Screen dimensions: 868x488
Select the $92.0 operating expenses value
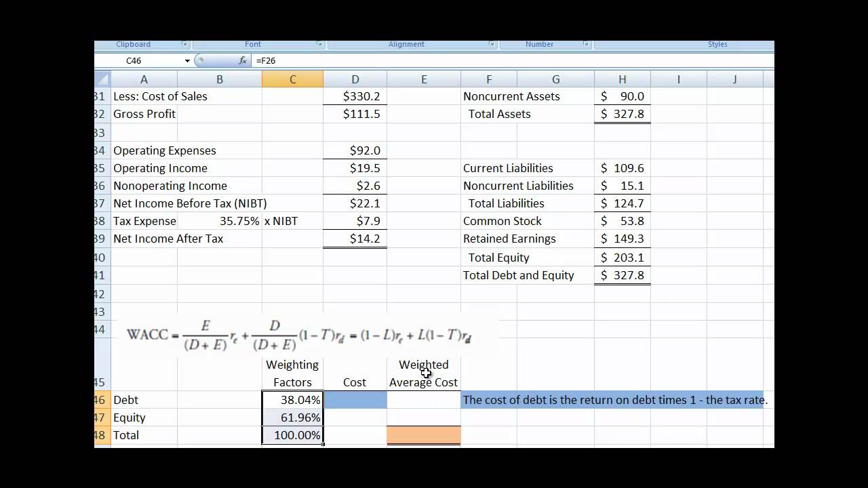point(355,150)
